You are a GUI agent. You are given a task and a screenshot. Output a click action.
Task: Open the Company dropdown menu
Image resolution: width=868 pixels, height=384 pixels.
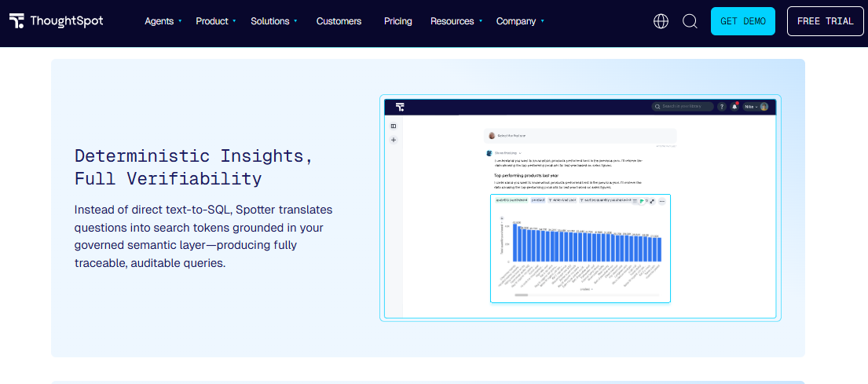tap(520, 21)
